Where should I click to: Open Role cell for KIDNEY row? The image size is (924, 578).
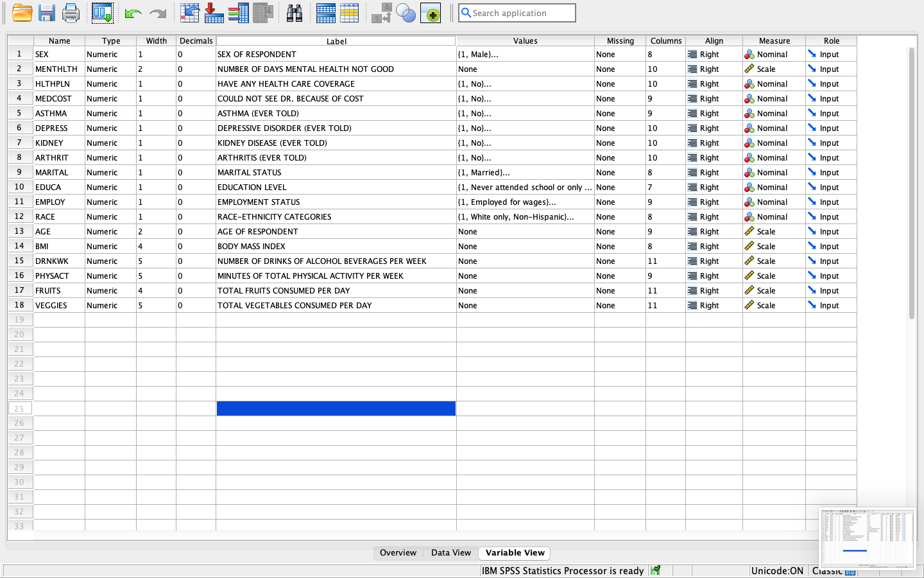click(x=831, y=143)
